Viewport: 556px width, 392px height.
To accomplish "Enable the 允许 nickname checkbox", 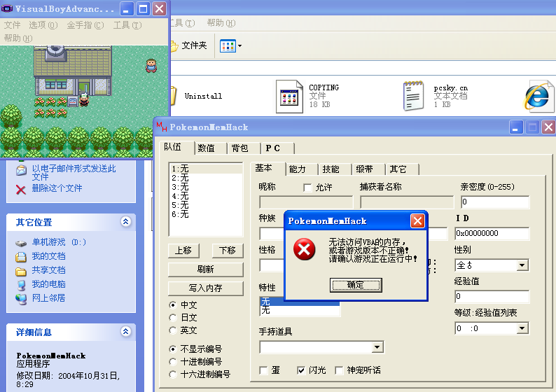I will click(307, 188).
